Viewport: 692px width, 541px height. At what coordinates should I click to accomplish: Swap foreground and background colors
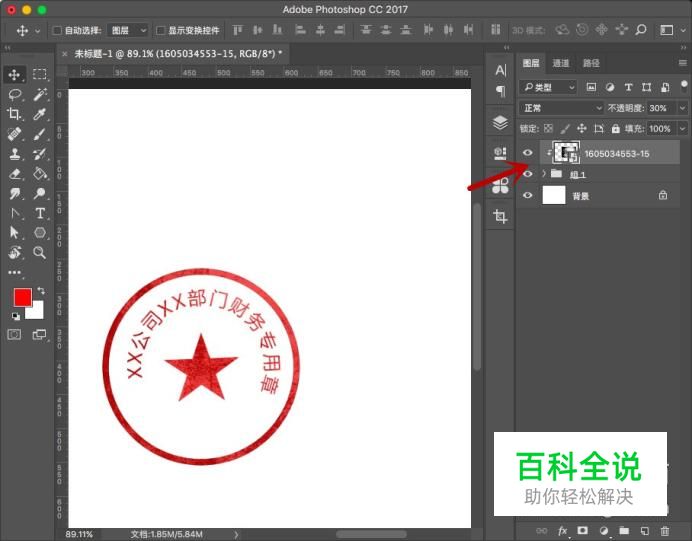[x=41, y=290]
